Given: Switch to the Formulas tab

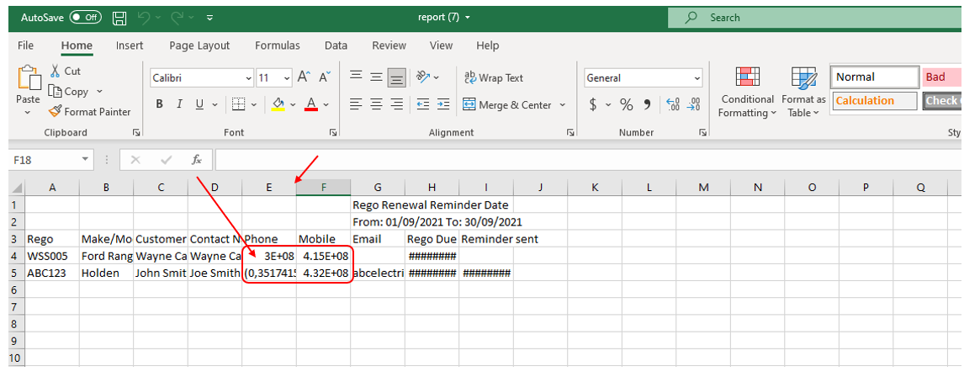Looking at the screenshot, I should [278, 45].
